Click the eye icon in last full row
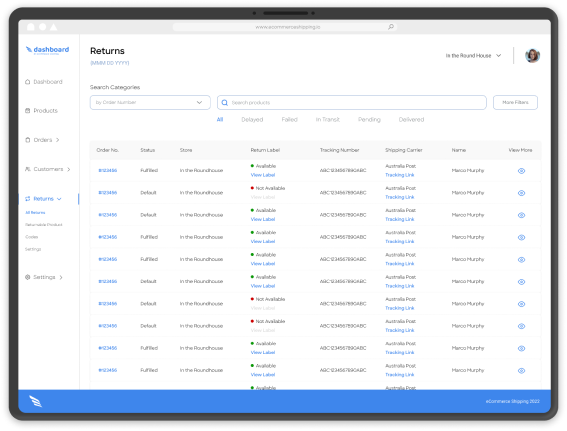This screenshot has width=567, height=431. tap(521, 371)
